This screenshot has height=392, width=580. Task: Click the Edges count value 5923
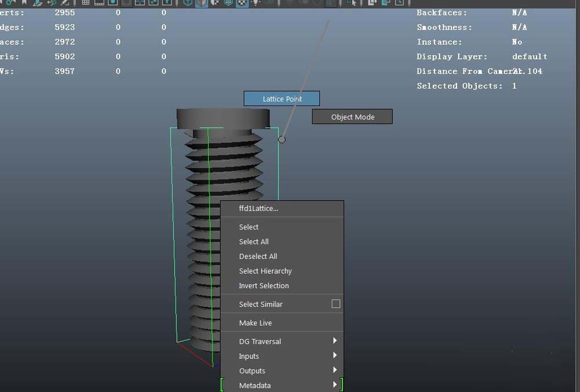point(65,27)
